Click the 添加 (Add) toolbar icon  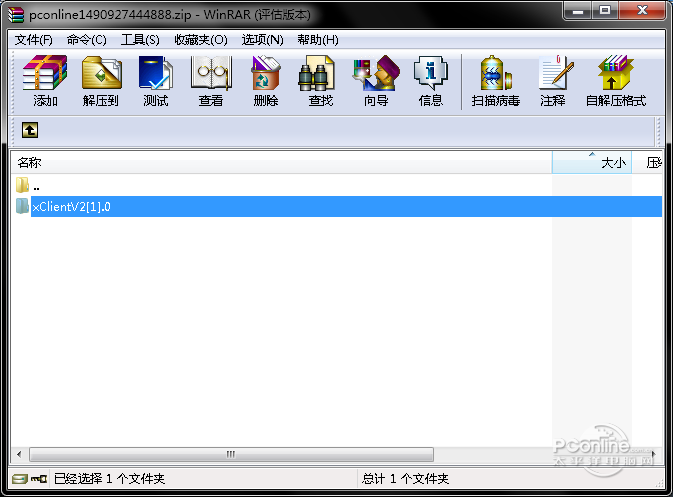[45, 81]
